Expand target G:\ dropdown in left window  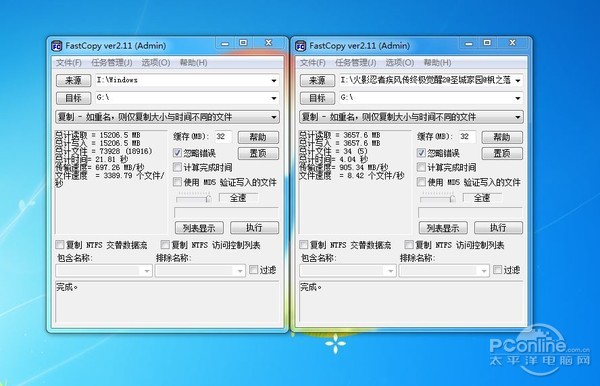tap(274, 98)
